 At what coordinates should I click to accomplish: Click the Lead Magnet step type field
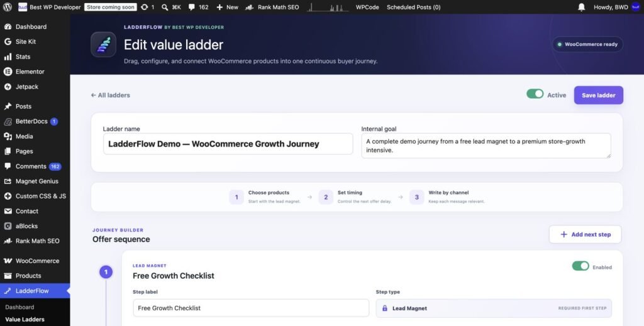pos(494,308)
